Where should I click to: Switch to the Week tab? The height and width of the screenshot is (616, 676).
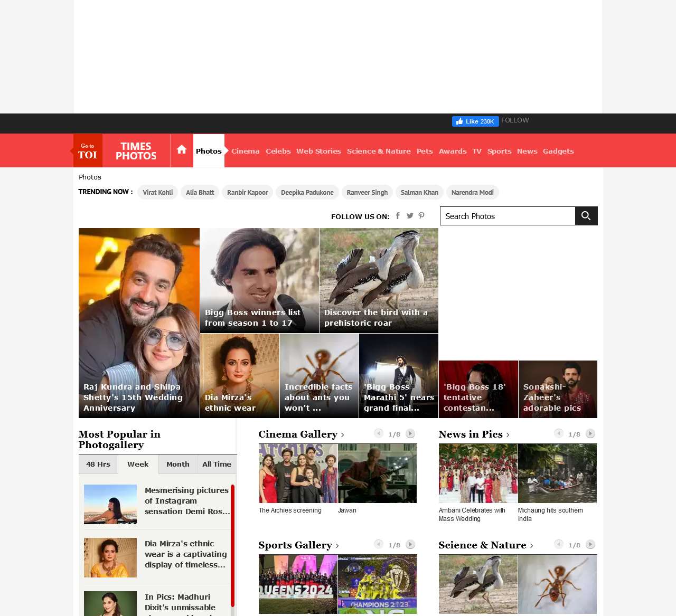(138, 464)
